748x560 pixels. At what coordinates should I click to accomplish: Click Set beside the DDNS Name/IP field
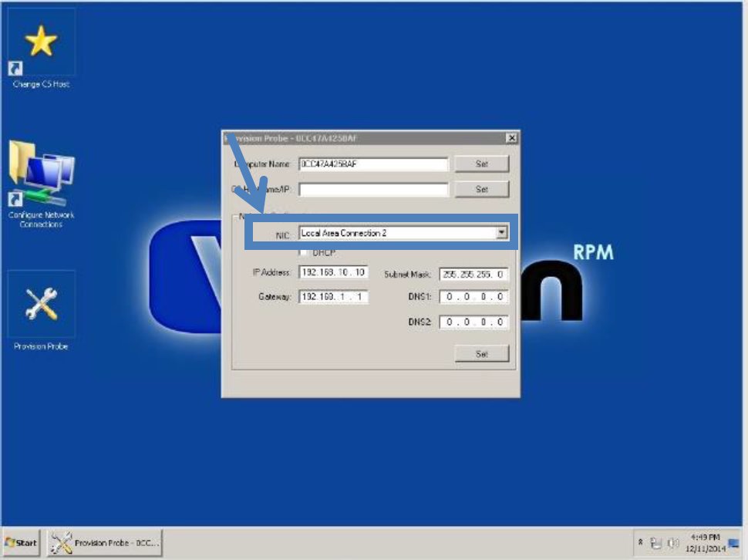point(482,188)
